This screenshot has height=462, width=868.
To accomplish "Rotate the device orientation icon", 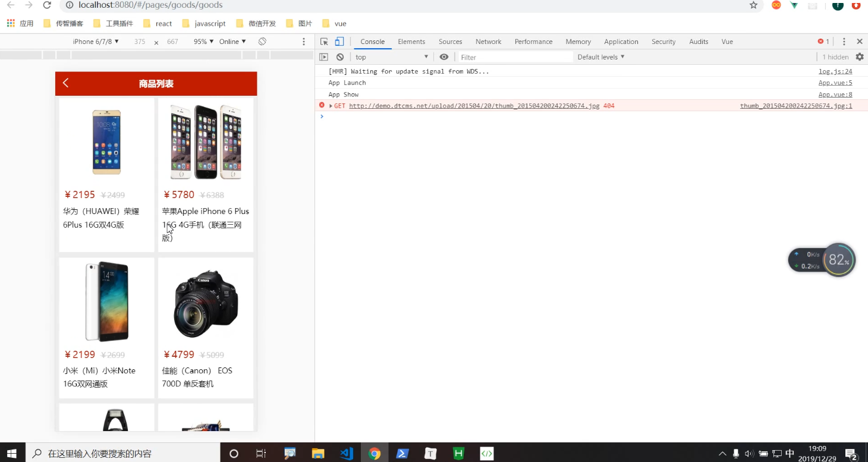I will point(262,42).
